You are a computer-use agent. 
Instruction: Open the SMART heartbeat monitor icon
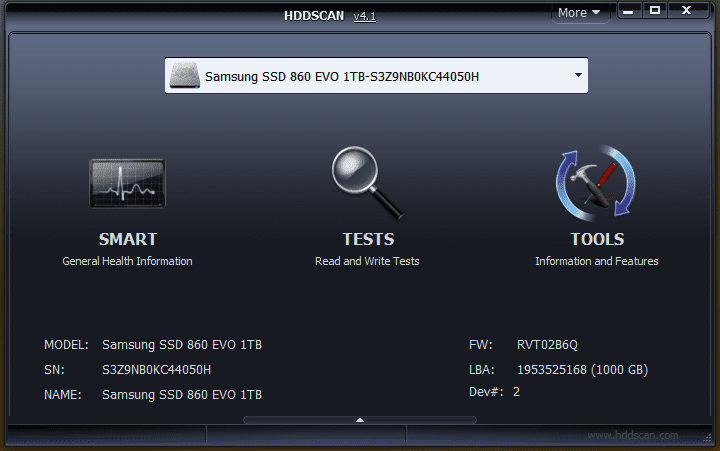click(127, 183)
